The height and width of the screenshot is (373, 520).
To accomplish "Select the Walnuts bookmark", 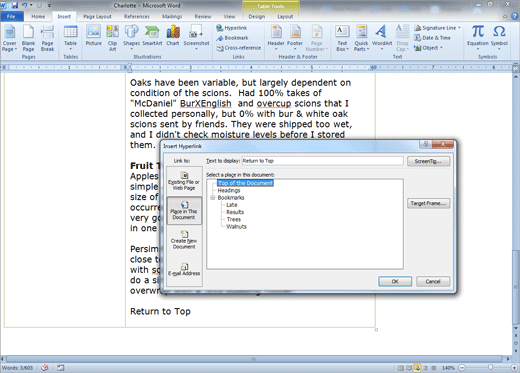I will coord(236,227).
